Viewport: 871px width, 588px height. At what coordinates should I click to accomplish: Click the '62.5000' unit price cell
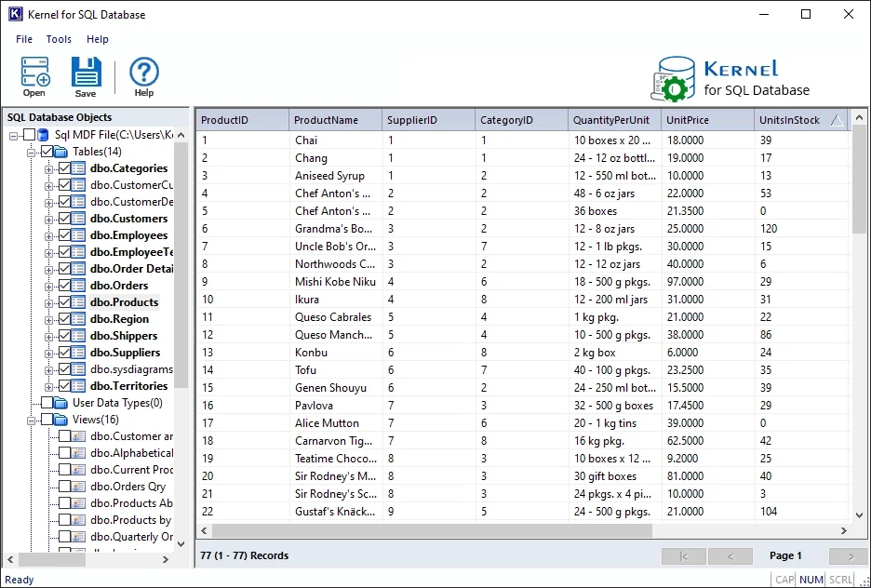pos(707,441)
